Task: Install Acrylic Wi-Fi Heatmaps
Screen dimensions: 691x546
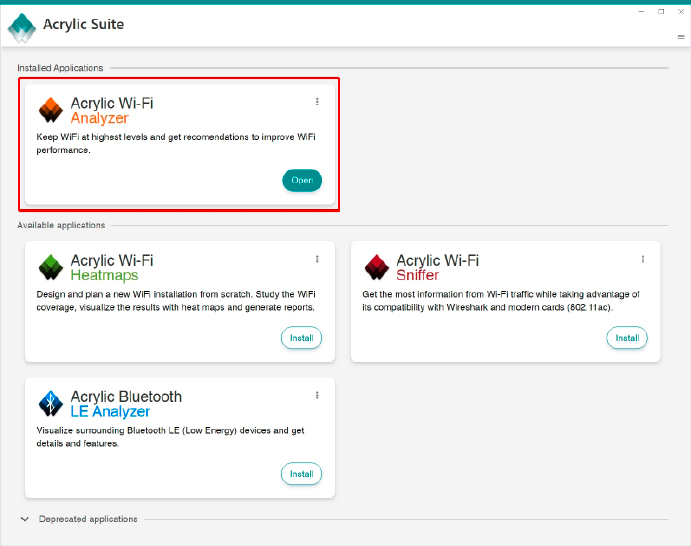Action: [x=301, y=338]
